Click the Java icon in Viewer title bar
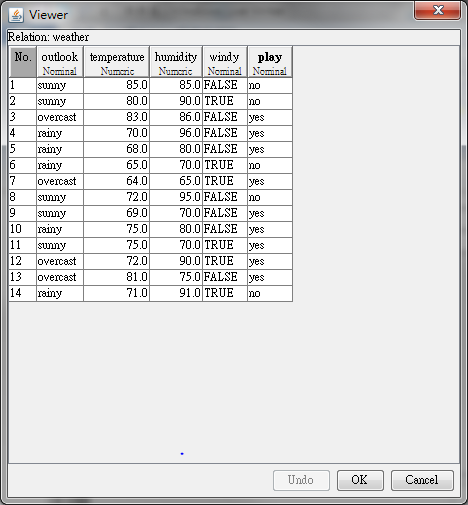This screenshot has width=468, height=505. click(16, 15)
